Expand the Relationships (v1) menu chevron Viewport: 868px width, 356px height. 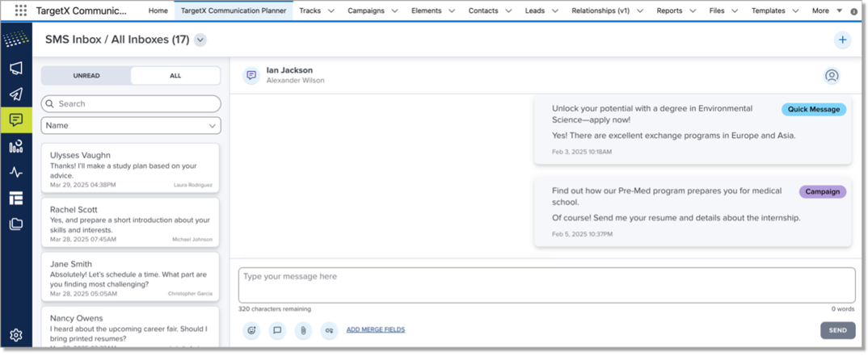640,11
